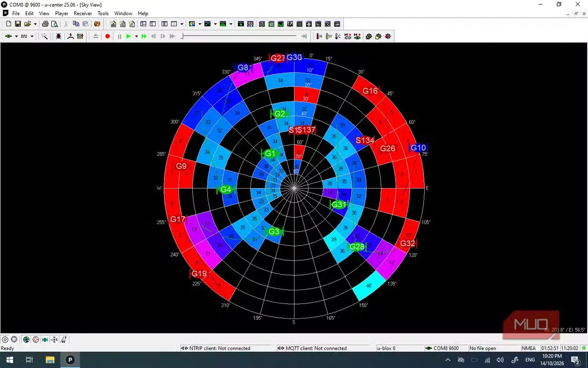Click the taskbar volume speaker icon

pyautogui.click(x=500, y=360)
